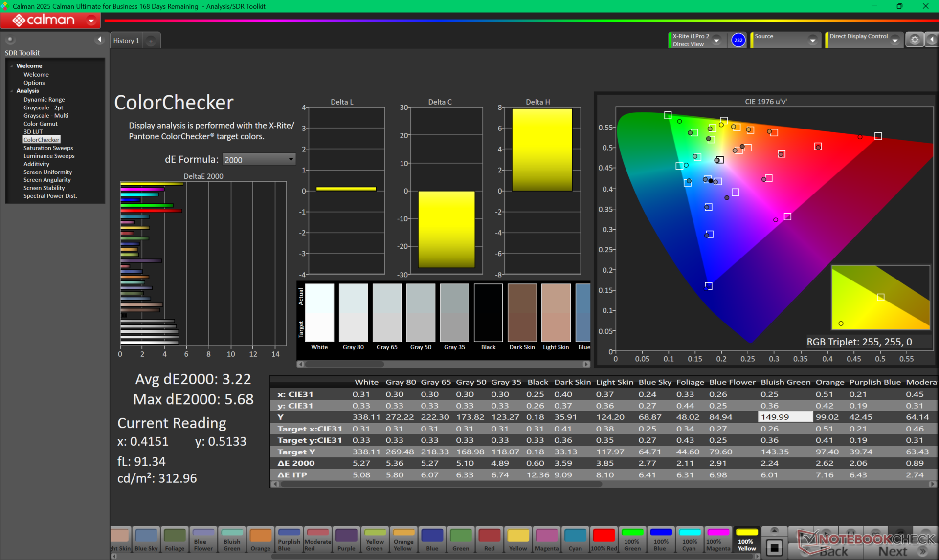This screenshot has width=939, height=560.
Task: Collapse the right-side panel arrow
Action: coord(932,40)
